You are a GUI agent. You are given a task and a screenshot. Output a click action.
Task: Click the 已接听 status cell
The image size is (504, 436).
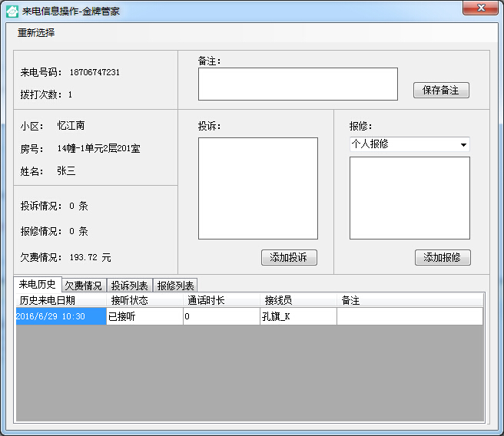pyautogui.click(x=144, y=316)
